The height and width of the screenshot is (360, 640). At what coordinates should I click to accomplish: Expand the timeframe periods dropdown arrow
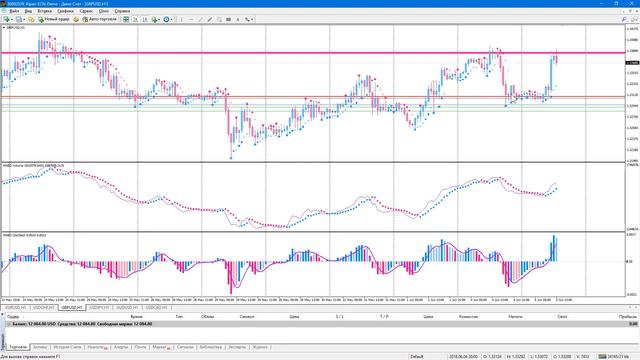pos(171,19)
